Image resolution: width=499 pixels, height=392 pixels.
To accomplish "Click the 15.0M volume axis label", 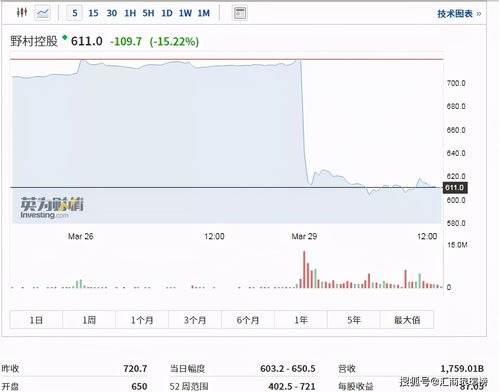I will (x=457, y=245).
